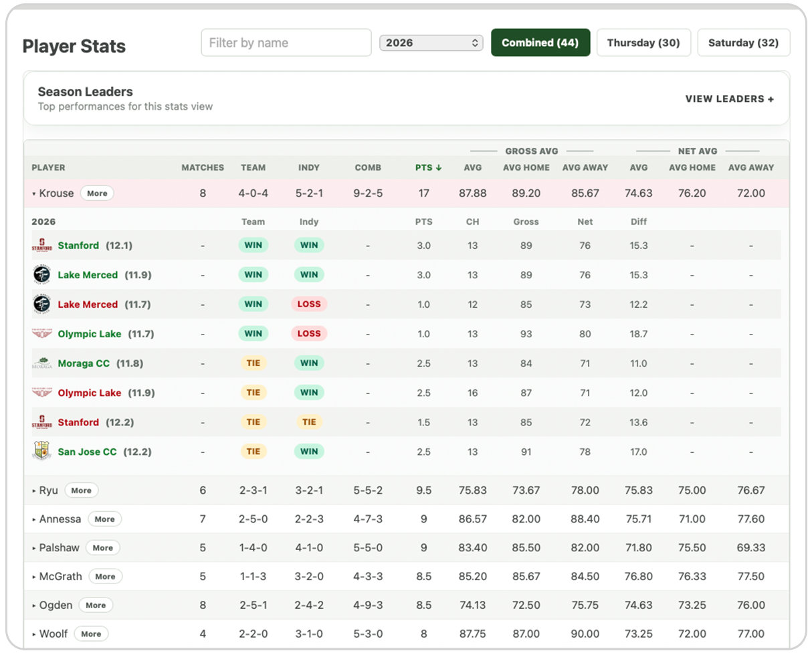Sort by the COMB column header
This screenshot has height=653, width=812.
[368, 168]
